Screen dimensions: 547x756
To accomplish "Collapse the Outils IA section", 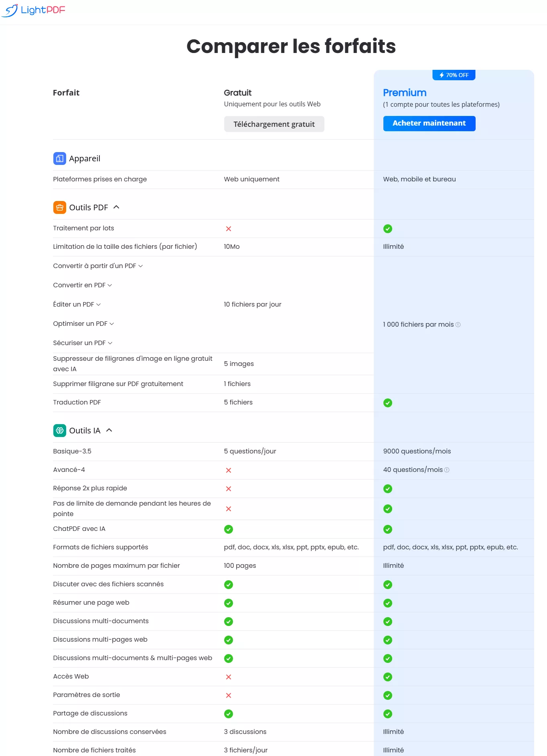I will pyautogui.click(x=109, y=430).
